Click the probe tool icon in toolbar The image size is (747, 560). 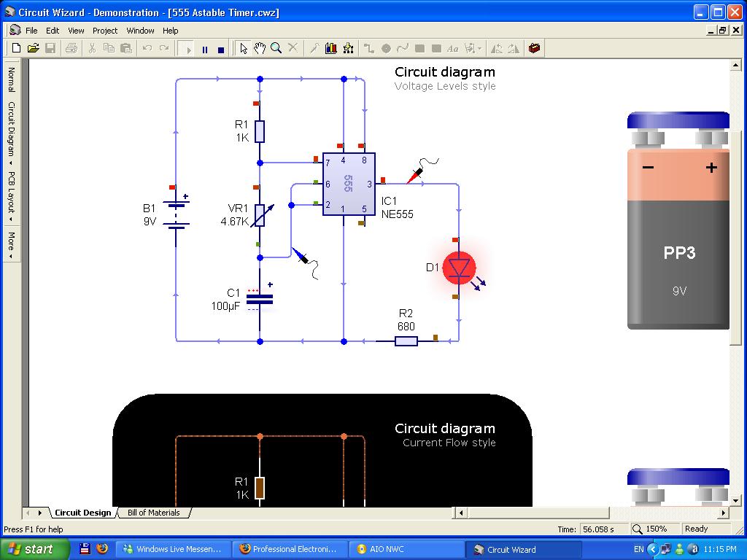[x=314, y=48]
